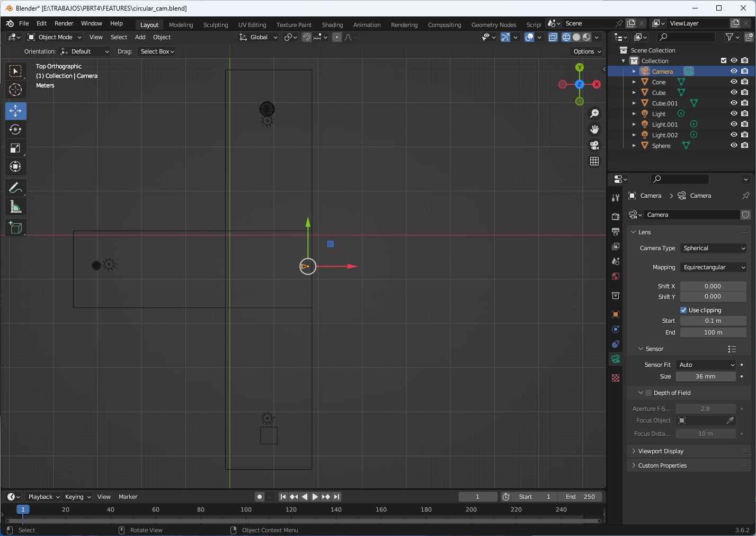Disable the Use clipping checkbox
756x536 pixels.
(683, 310)
